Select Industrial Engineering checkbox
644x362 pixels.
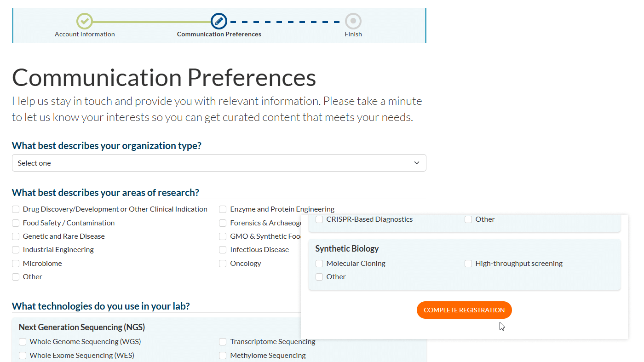(x=16, y=250)
